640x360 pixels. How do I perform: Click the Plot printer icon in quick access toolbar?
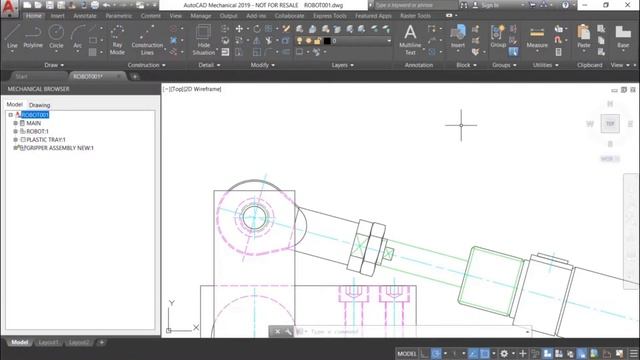tap(95, 5)
